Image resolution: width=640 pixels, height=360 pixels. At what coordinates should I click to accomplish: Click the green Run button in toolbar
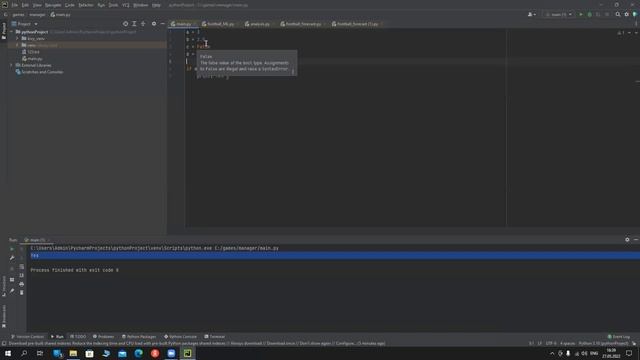(x=581, y=14)
